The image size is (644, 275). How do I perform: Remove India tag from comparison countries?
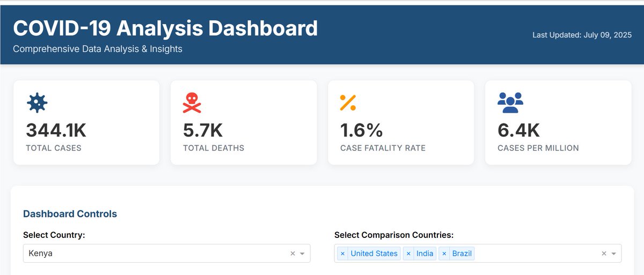pos(408,254)
